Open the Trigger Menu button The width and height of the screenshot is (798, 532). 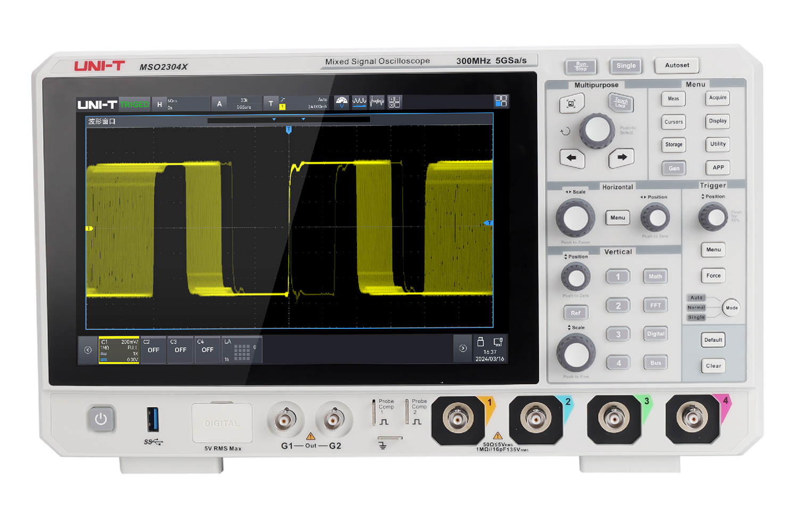pos(713,250)
